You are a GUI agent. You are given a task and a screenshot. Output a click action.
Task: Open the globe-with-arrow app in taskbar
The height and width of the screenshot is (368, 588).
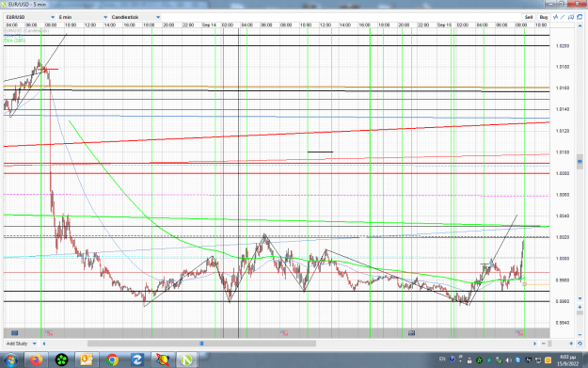pos(163,360)
